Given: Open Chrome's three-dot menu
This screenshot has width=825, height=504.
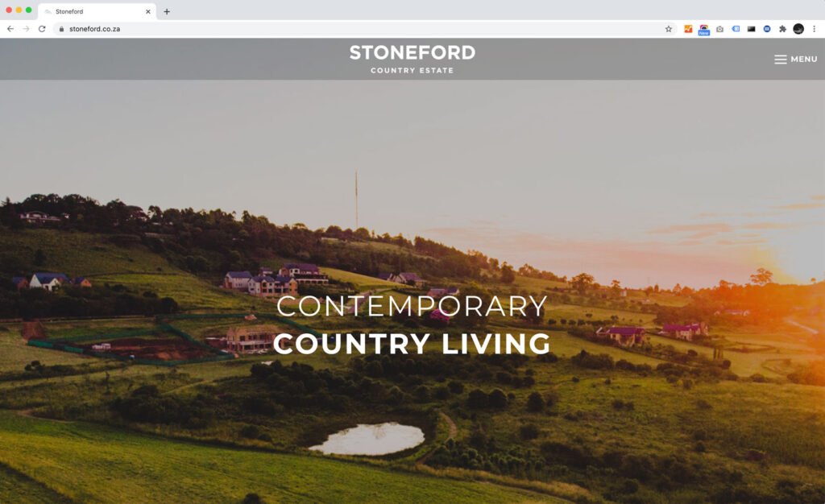Looking at the screenshot, I should point(814,29).
